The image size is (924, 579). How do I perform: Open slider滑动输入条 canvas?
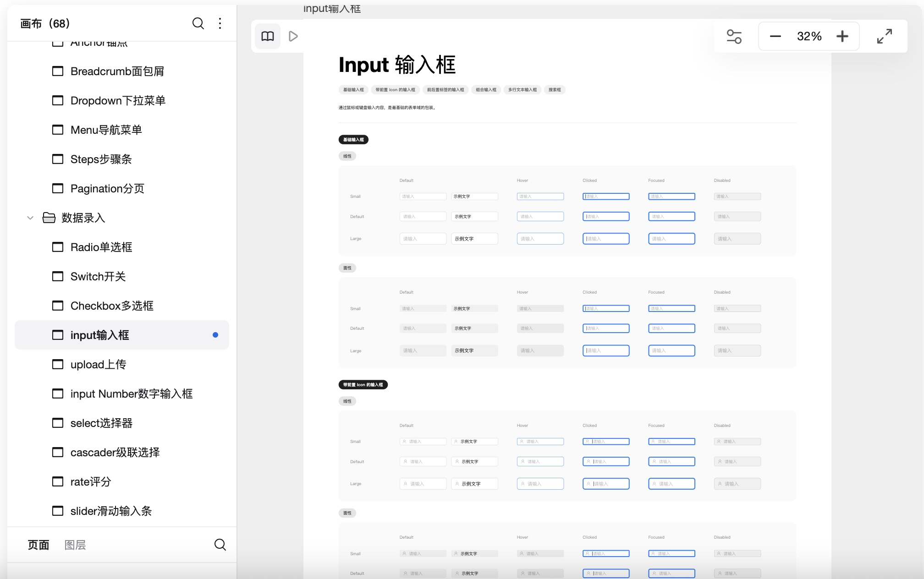click(x=122, y=511)
